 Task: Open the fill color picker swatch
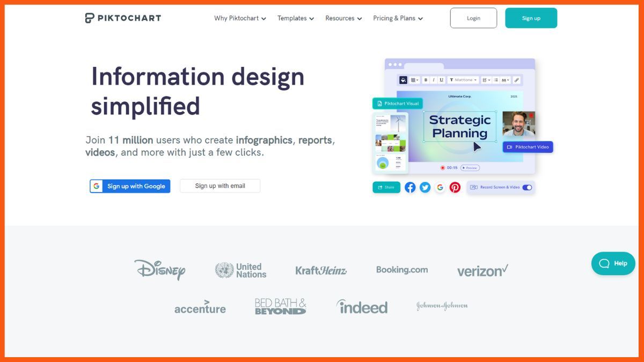(x=402, y=80)
